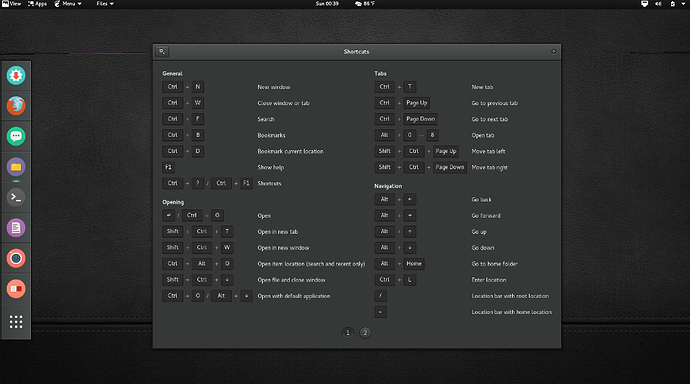This screenshot has height=384, width=690.
Task: Click the Opening section heading
Action: (x=173, y=202)
